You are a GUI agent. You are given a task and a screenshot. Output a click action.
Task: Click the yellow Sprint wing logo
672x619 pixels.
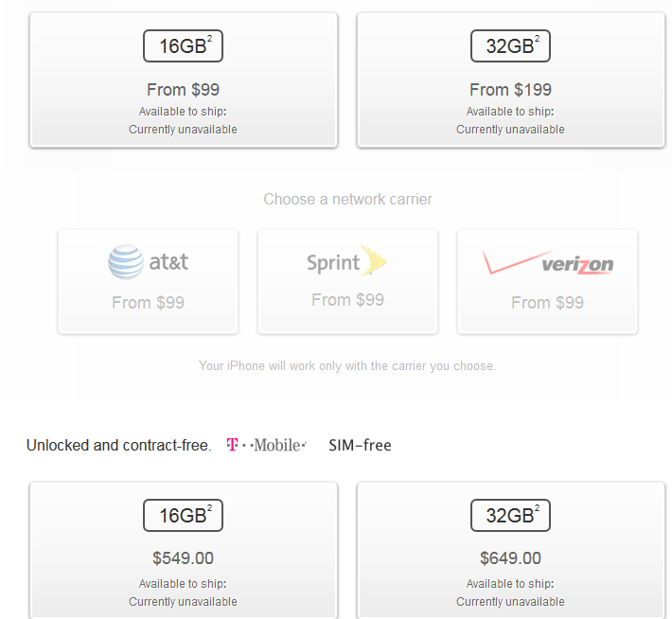click(x=373, y=260)
